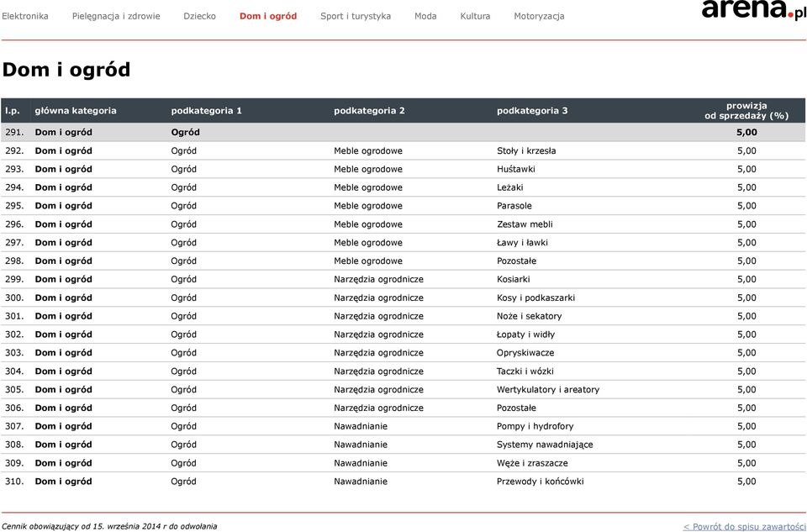Select the Pompy i hydrofory cell
807x532 pixels.
pos(535,427)
